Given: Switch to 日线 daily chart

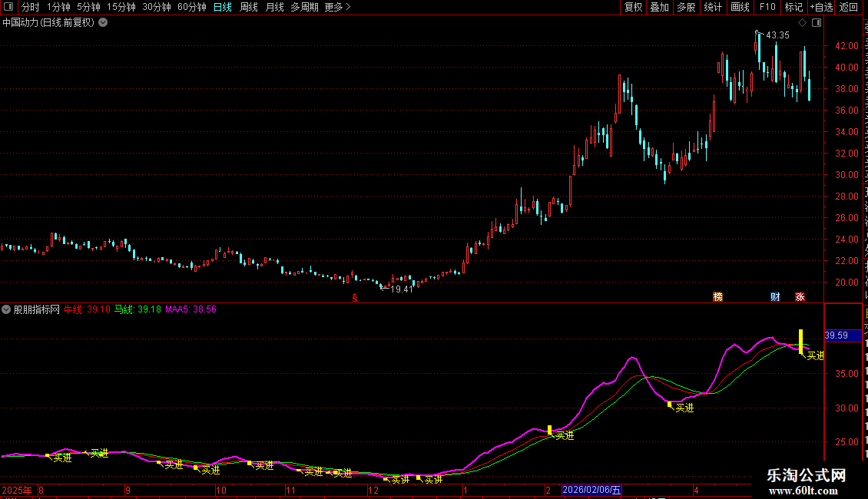Looking at the screenshot, I should pyautogui.click(x=223, y=7).
